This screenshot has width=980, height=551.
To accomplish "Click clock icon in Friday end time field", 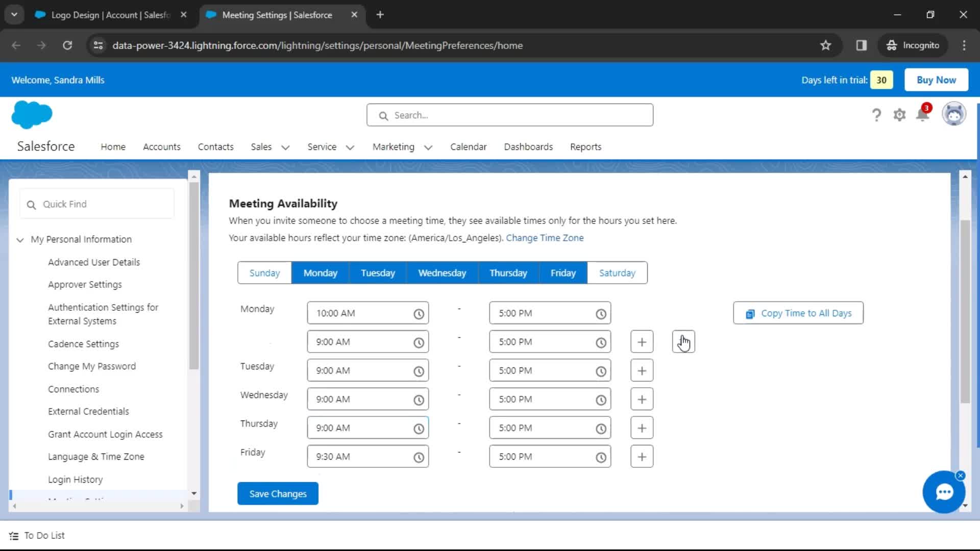I will [601, 458].
